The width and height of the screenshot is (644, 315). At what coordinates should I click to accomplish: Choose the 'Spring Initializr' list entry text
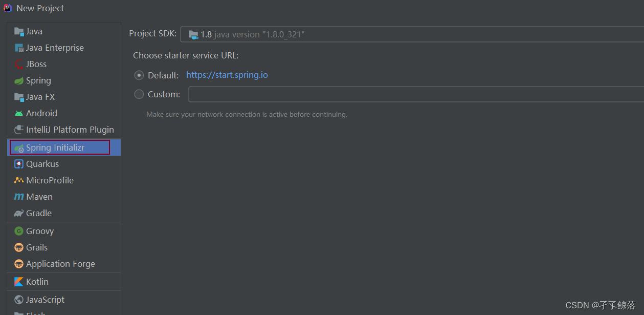55,148
